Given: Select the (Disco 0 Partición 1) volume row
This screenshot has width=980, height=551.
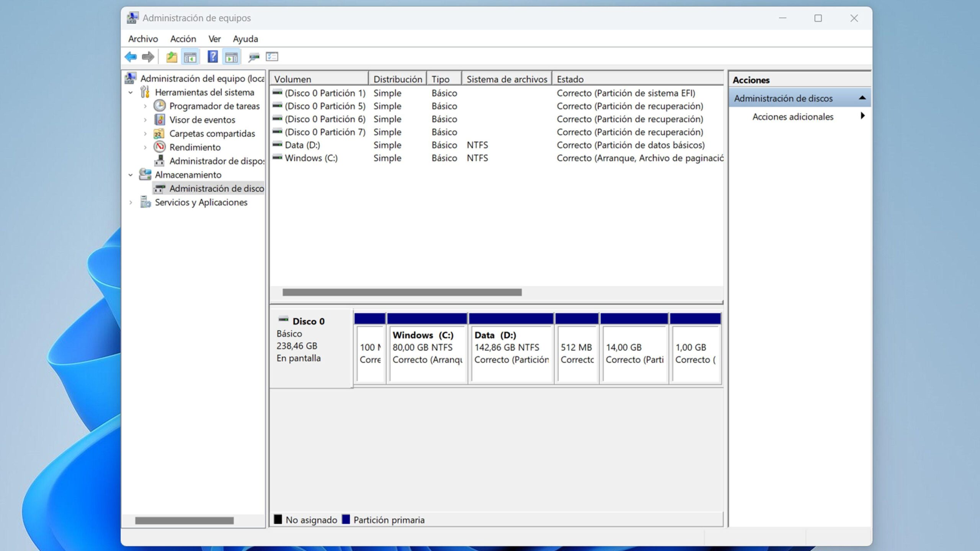Looking at the screenshot, I should click(497, 93).
